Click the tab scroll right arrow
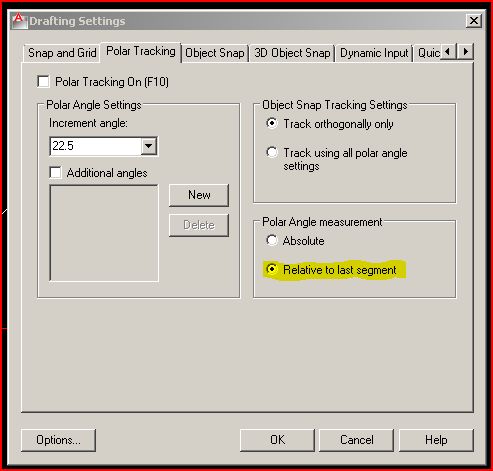 [465, 52]
